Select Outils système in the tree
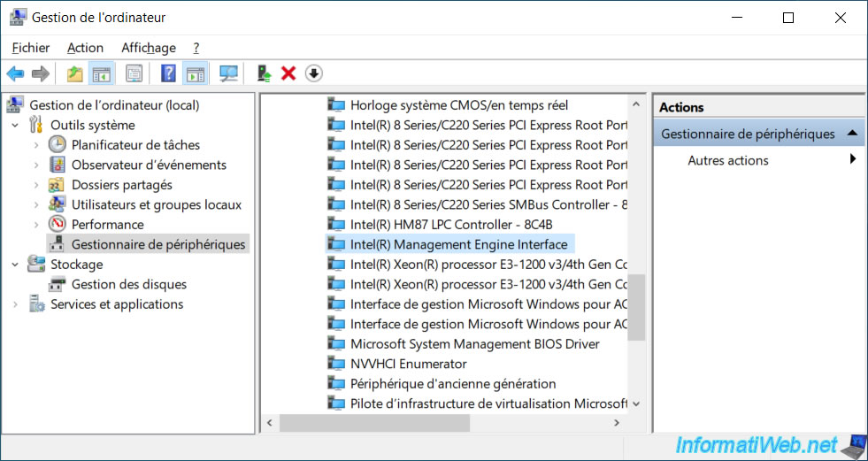Screen dimensions: 868x461 point(92,125)
